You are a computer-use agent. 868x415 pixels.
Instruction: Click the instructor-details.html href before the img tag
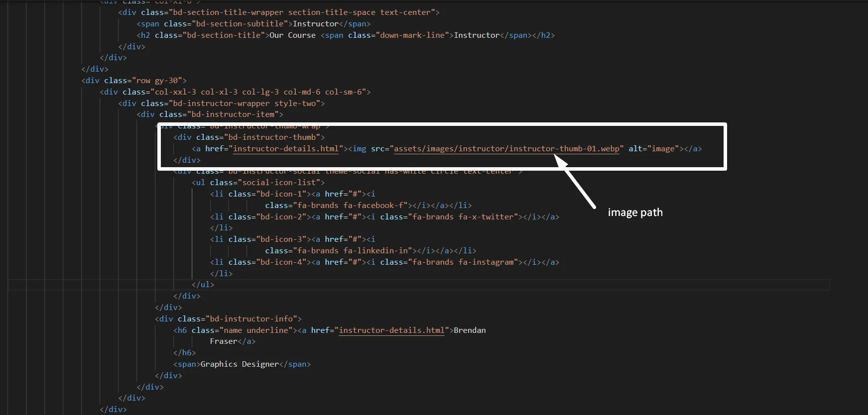click(286, 149)
